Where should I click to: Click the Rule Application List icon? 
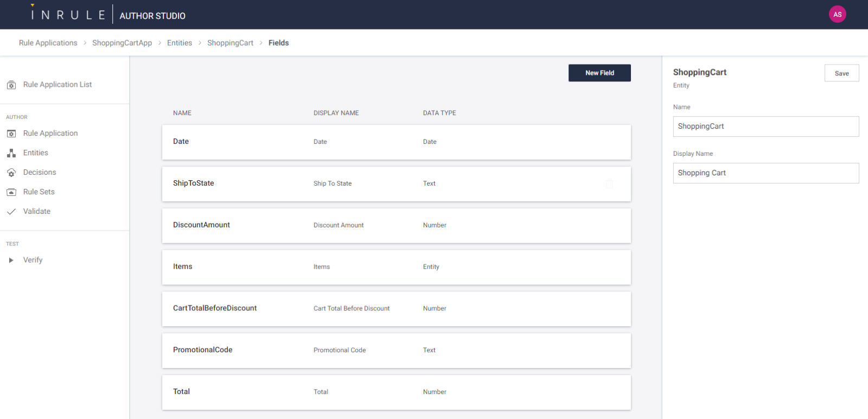[x=11, y=85]
